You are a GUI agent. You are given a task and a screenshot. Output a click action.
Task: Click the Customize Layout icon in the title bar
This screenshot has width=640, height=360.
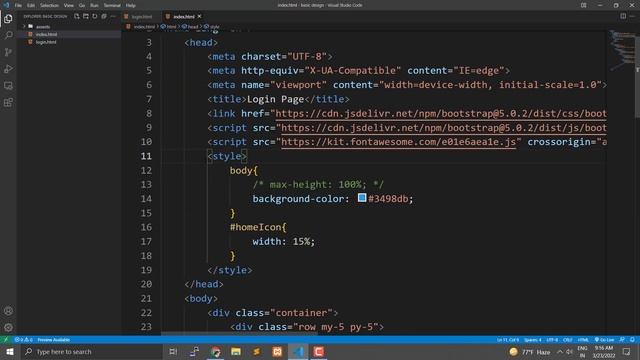(584, 5)
